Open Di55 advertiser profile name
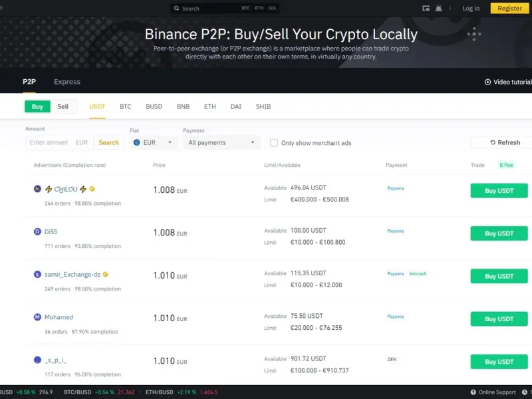The image size is (532, 399). pos(51,231)
